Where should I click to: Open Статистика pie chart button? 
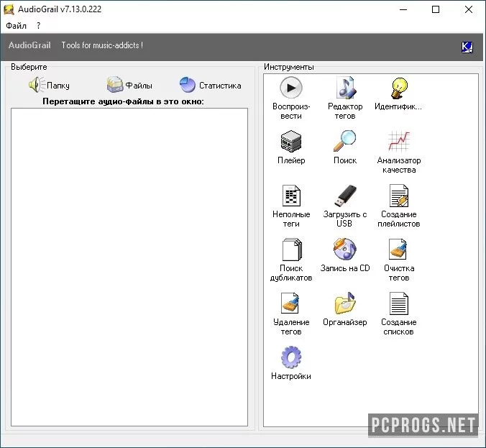(x=210, y=85)
